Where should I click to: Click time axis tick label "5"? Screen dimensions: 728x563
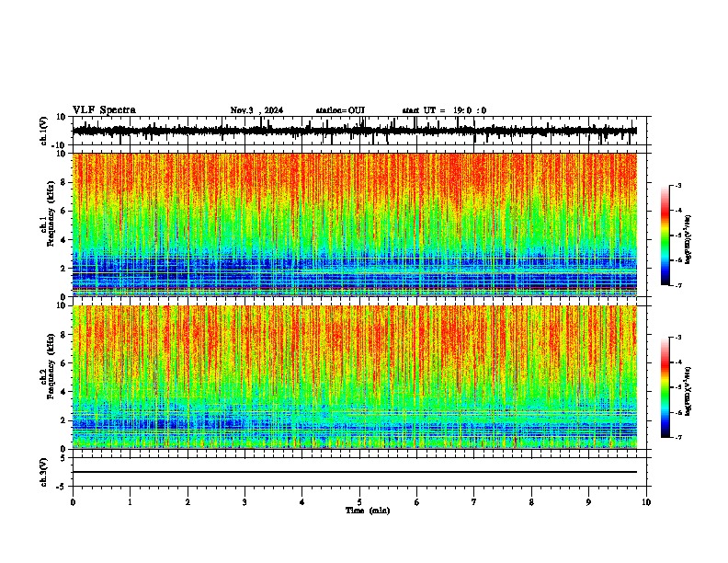click(x=359, y=502)
